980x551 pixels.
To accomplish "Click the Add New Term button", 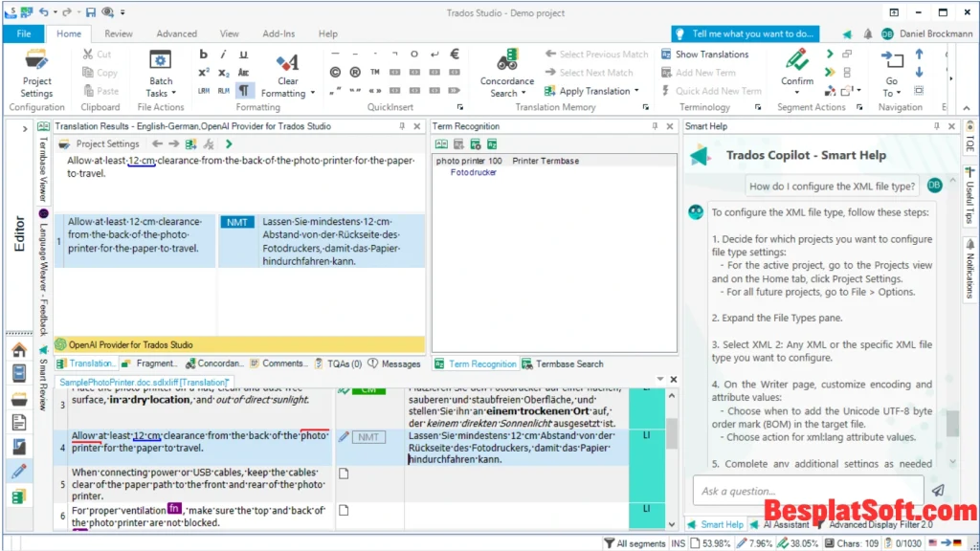I will [706, 73].
